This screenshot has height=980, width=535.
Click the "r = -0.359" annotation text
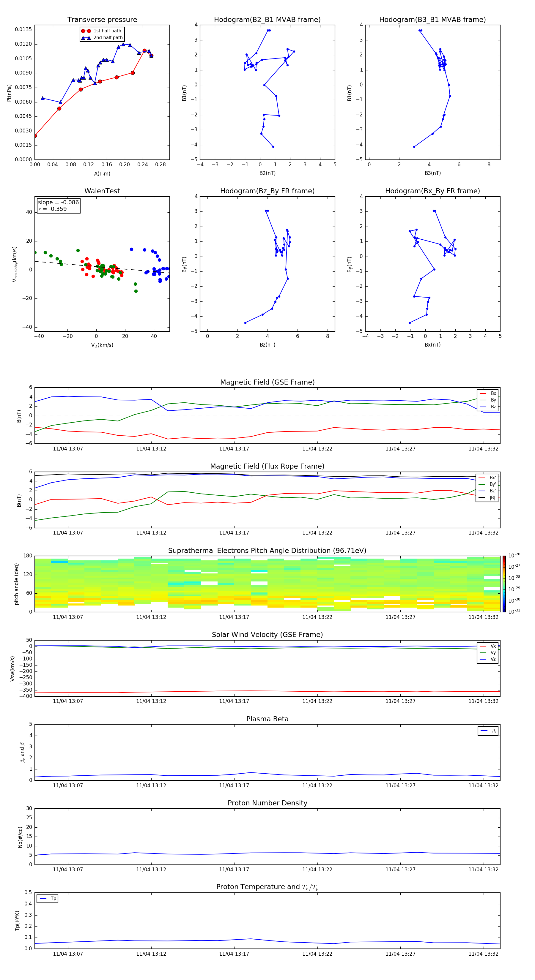point(53,209)
